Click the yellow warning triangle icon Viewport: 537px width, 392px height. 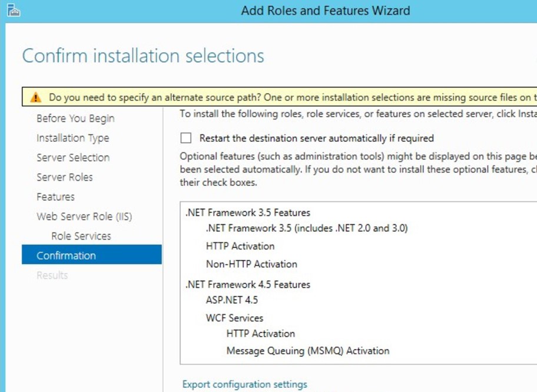point(35,98)
